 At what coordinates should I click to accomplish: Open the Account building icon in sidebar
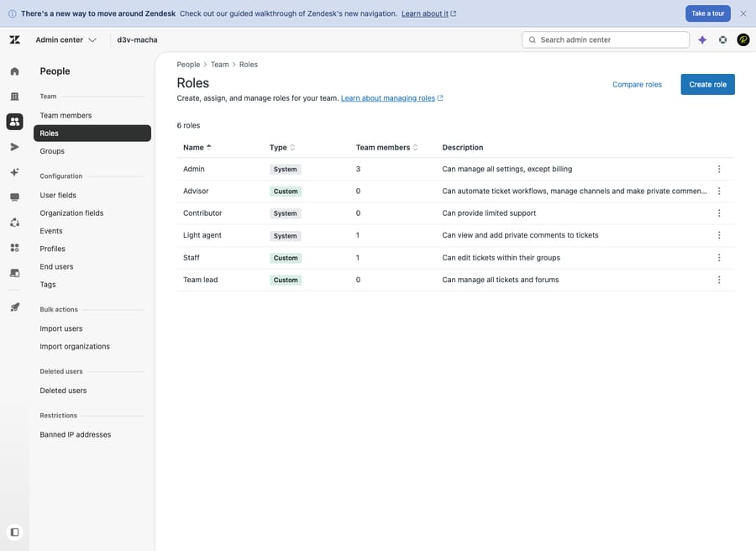(x=14, y=97)
